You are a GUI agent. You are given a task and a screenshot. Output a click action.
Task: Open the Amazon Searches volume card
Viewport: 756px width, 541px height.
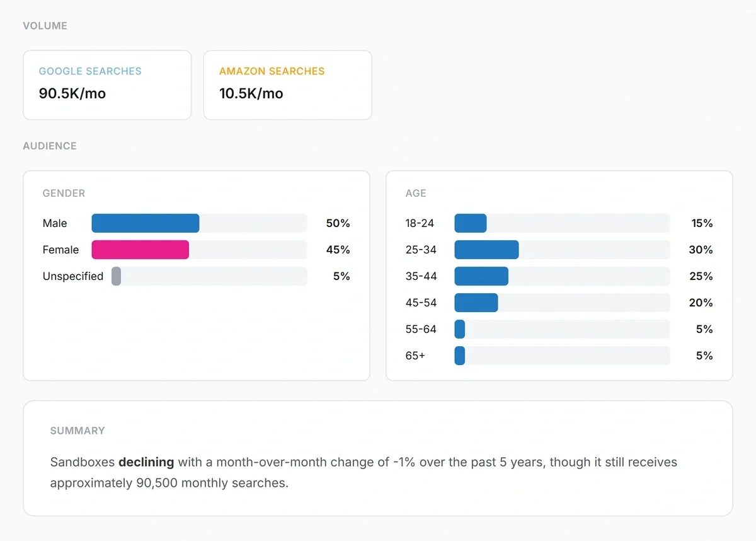288,85
